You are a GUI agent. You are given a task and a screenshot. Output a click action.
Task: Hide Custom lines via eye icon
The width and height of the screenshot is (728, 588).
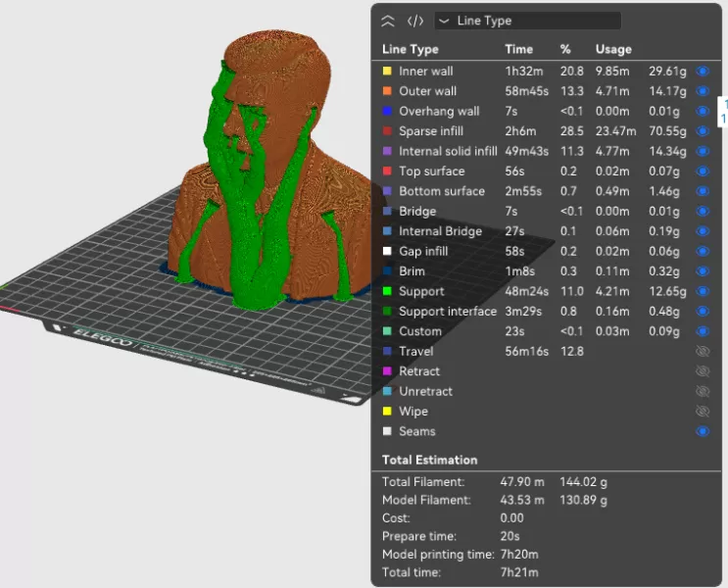point(703,331)
